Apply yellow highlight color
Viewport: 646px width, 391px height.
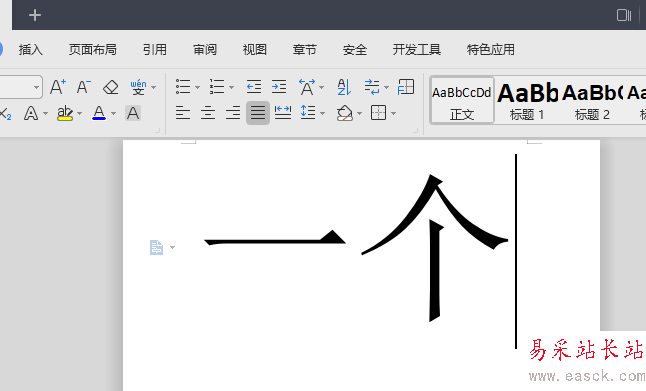pyautogui.click(x=65, y=113)
